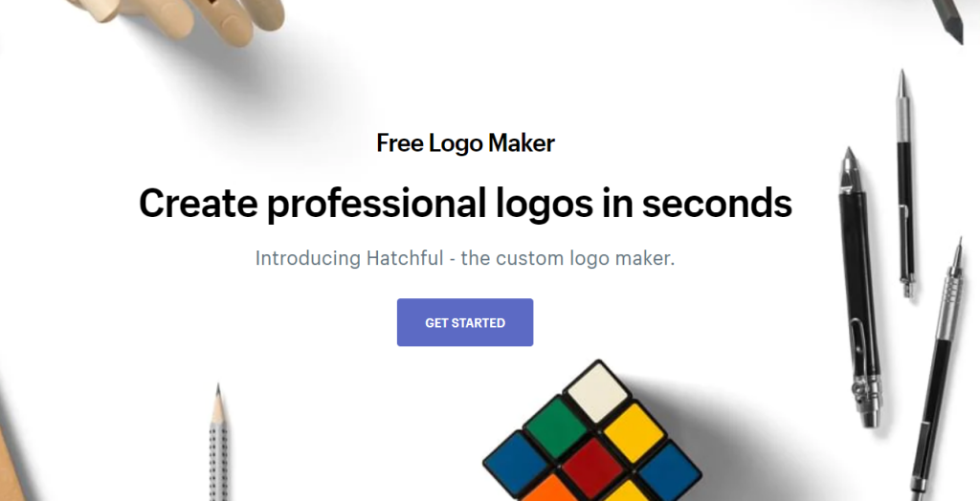Click the dotted-grip pencil at bottom left
Image resolution: width=980 pixels, height=501 pixels.
[x=218, y=444]
